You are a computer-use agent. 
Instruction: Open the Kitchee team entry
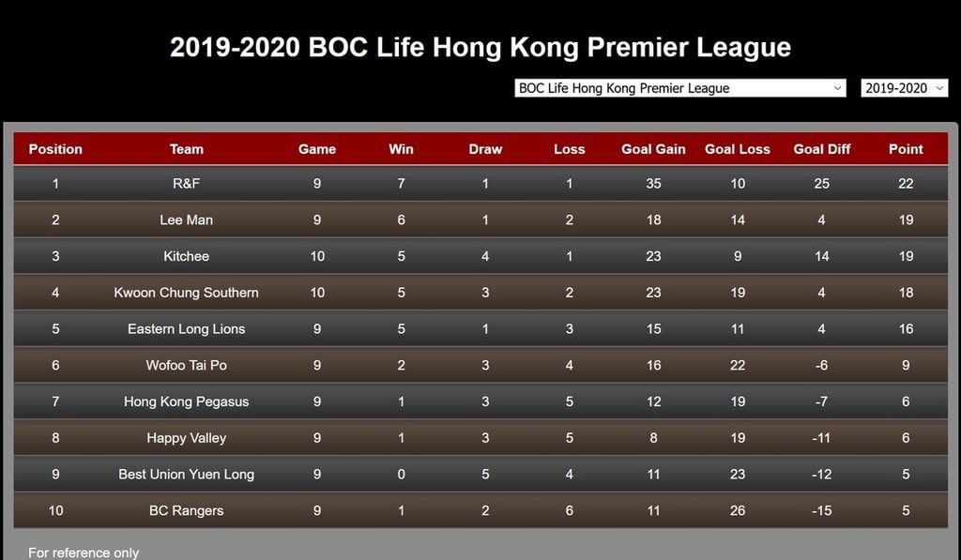pyautogui.click(x=186, y=256)
